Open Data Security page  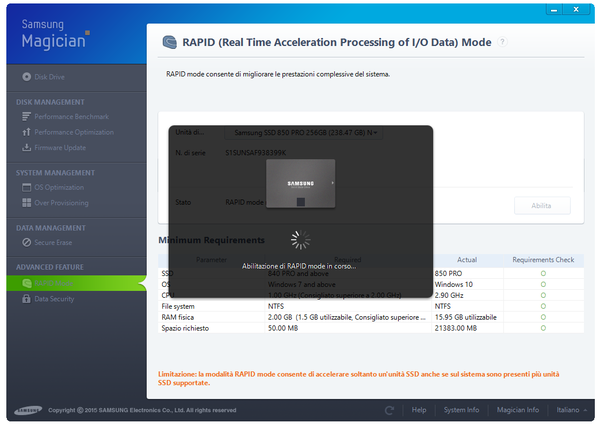(x=54, y=299)
